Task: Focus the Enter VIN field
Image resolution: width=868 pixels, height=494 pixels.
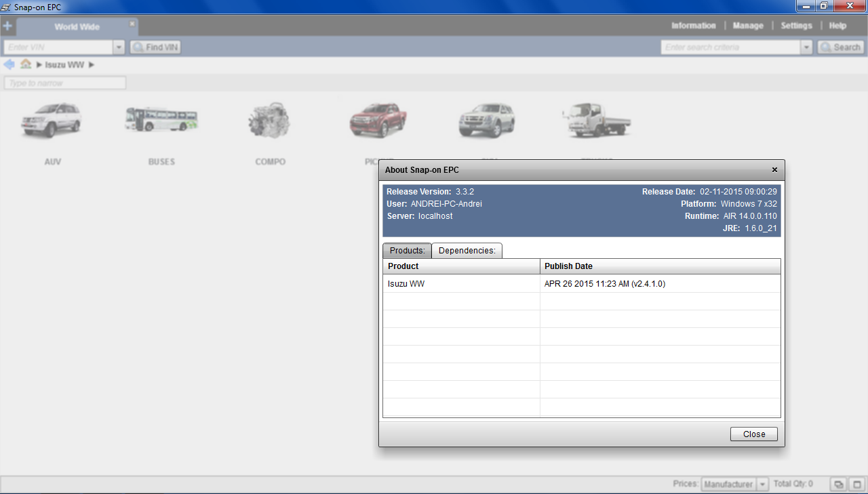Action: click(x=58, y=47)
